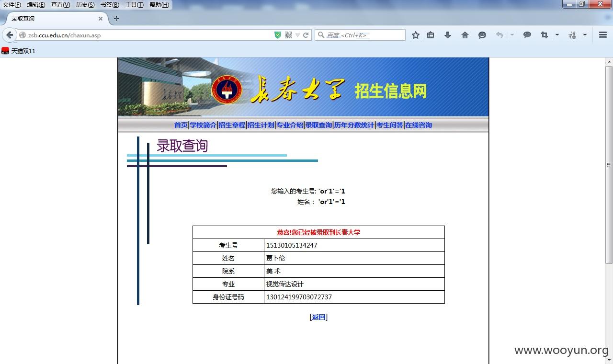Reload the page with refresh icon
The image size is (613, 364).
tap(306, 35)
